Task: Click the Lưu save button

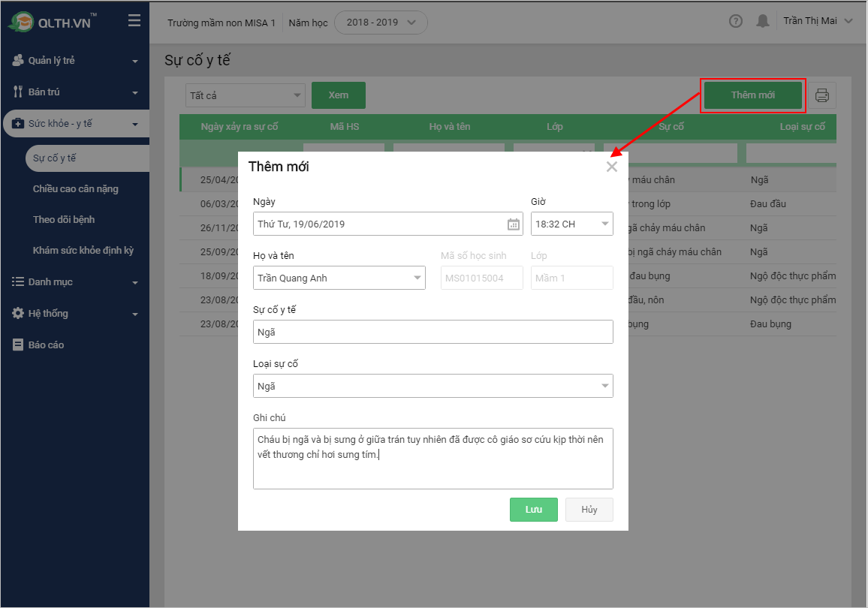Action: [534, 510]
